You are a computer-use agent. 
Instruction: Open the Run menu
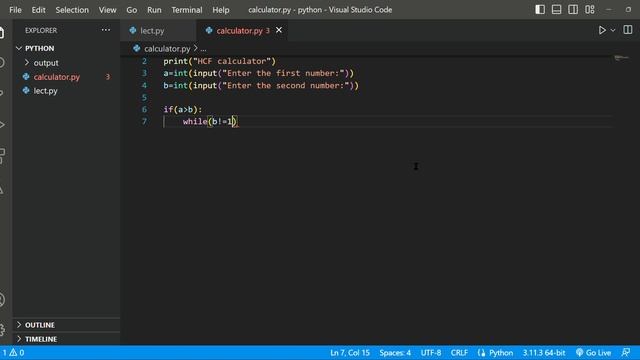tap(154, 10)
